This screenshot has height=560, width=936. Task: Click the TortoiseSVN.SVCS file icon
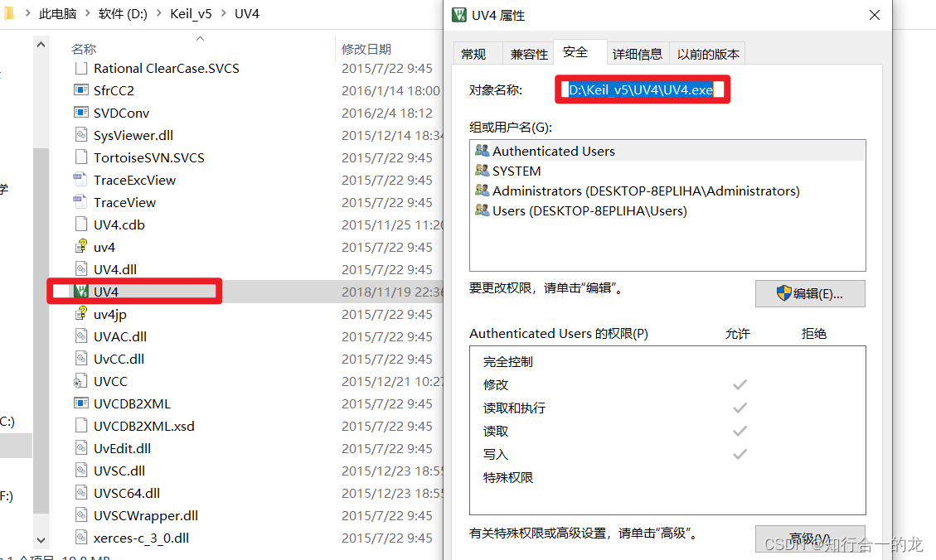click(81, 157)
